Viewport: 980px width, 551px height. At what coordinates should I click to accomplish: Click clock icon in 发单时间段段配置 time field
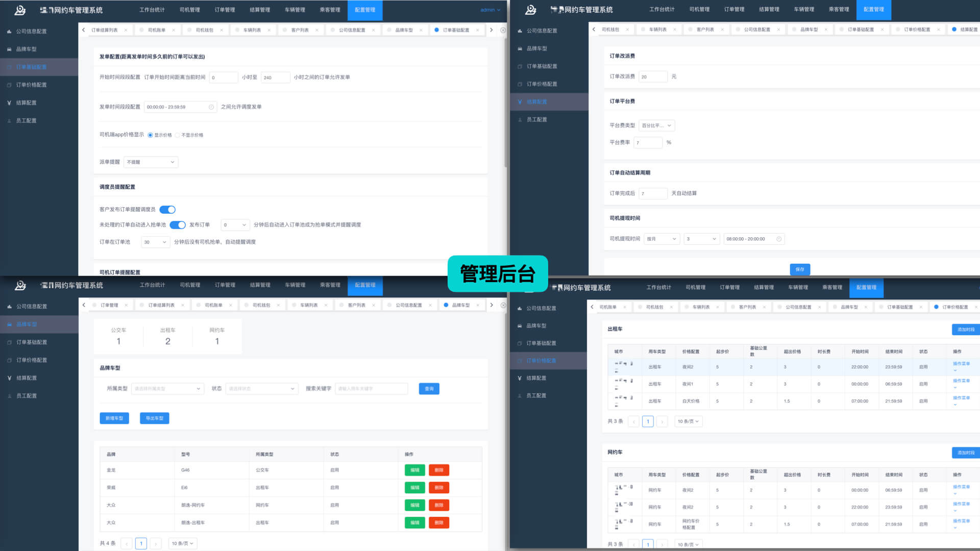[211, 107]
